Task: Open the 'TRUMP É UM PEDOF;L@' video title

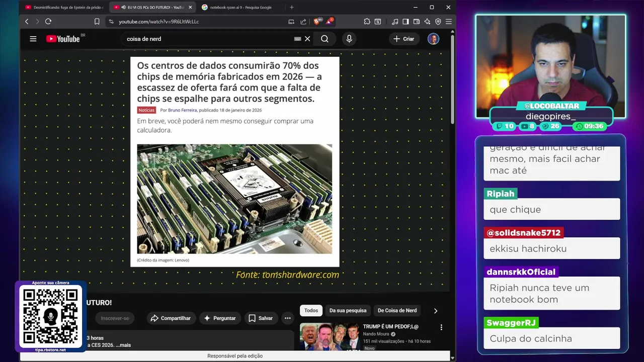Action: [390, 326]
